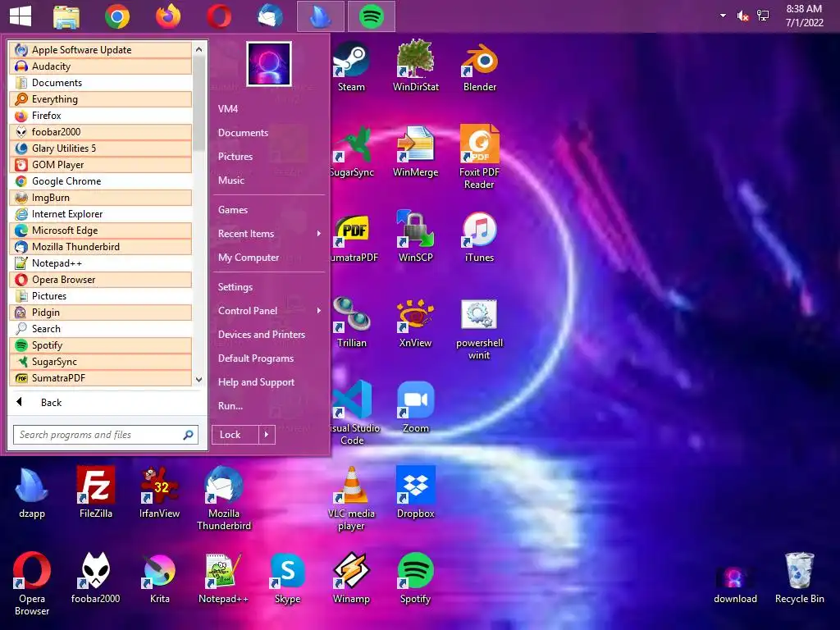Open FileZilla desktop shortcut
840x630 pixels.
coord(96,492)
